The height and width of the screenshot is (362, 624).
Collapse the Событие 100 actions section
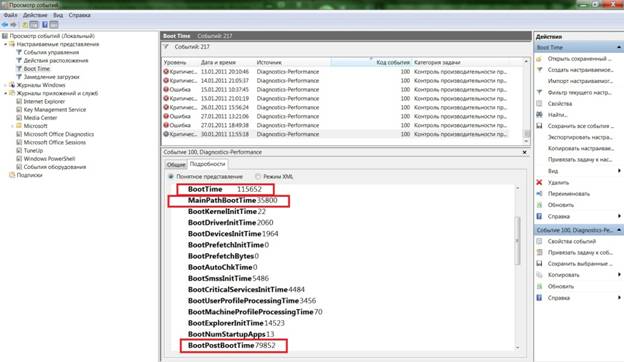[x=619, y=230]
